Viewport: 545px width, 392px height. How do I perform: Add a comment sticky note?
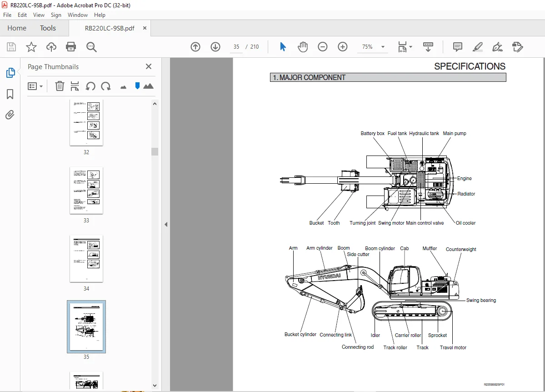pos(458,47)
